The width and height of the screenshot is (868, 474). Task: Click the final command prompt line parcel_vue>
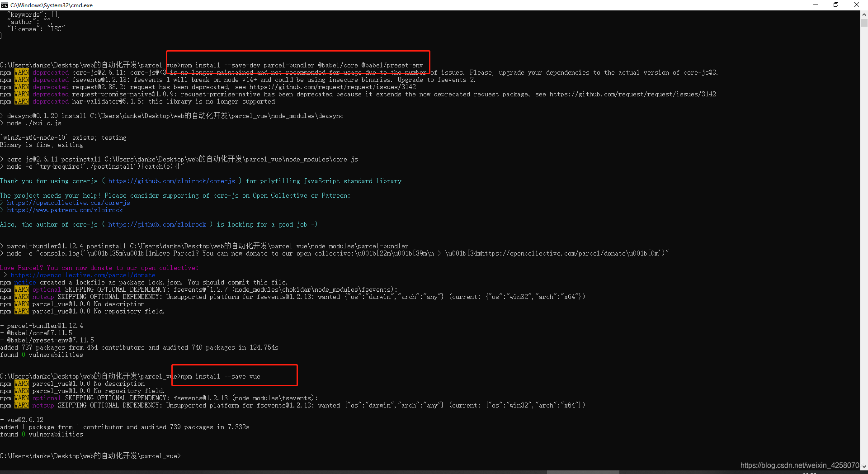(90, 456)
